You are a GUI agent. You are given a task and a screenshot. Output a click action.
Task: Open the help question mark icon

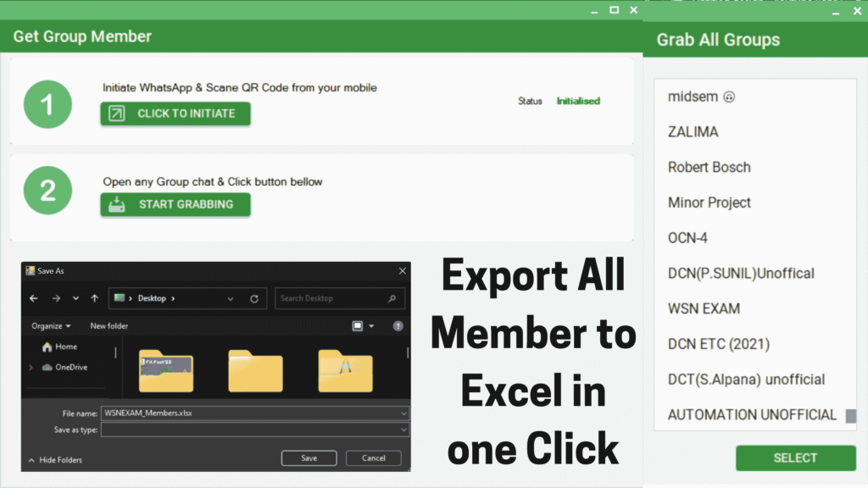pos(398,325)
